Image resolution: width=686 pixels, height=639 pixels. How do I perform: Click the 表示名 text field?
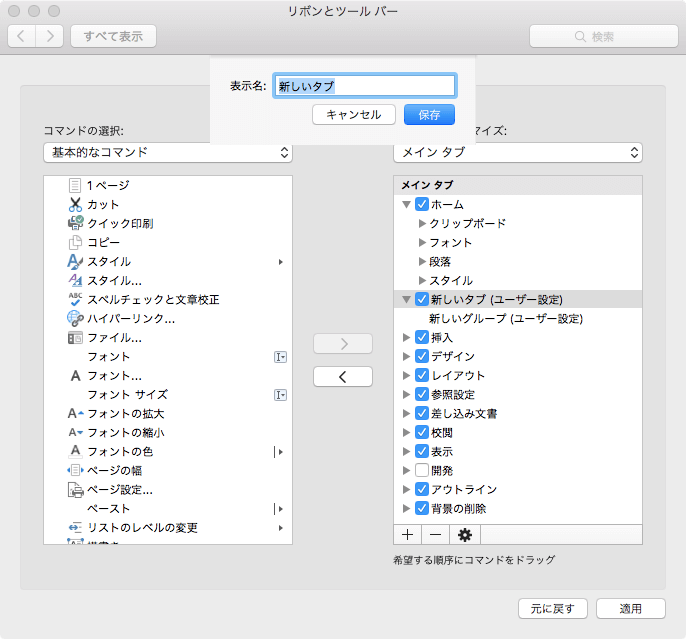[x=364, y=86]
